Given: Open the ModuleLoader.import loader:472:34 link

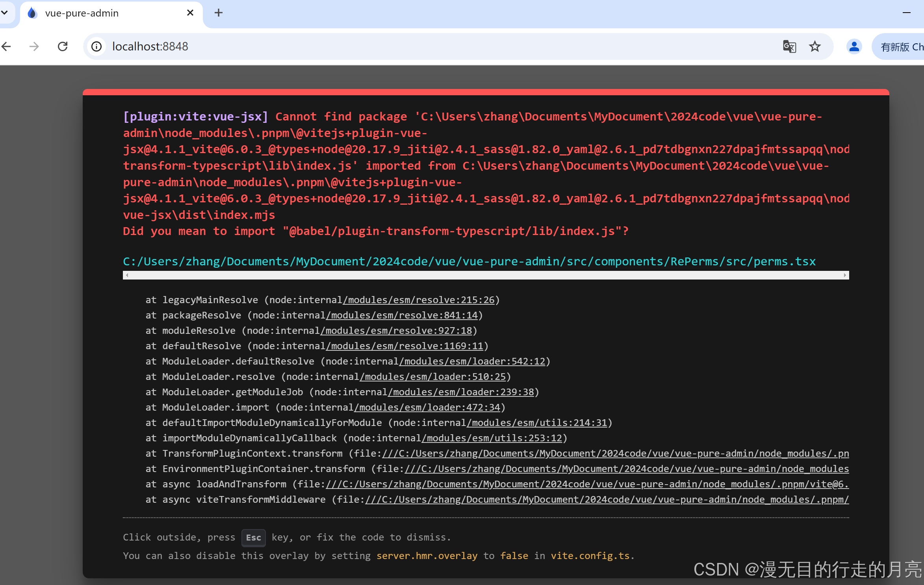Looking at the screenshot, I should [x=427, y=407].
